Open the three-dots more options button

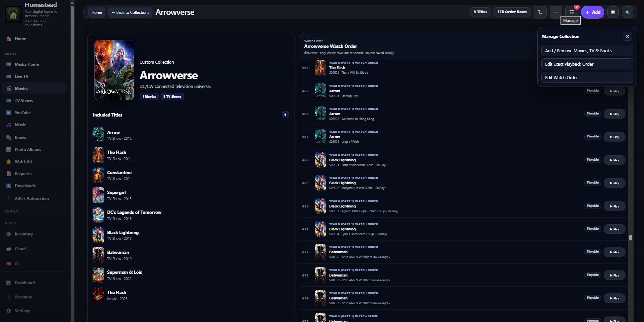click(556, 12)
